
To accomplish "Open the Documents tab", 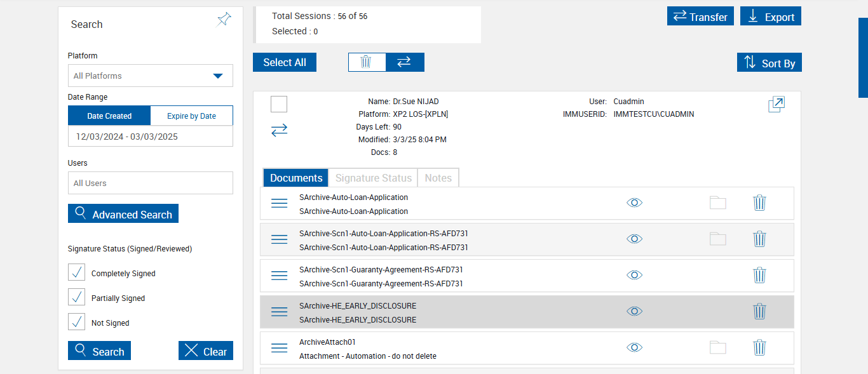I will 296,178.
